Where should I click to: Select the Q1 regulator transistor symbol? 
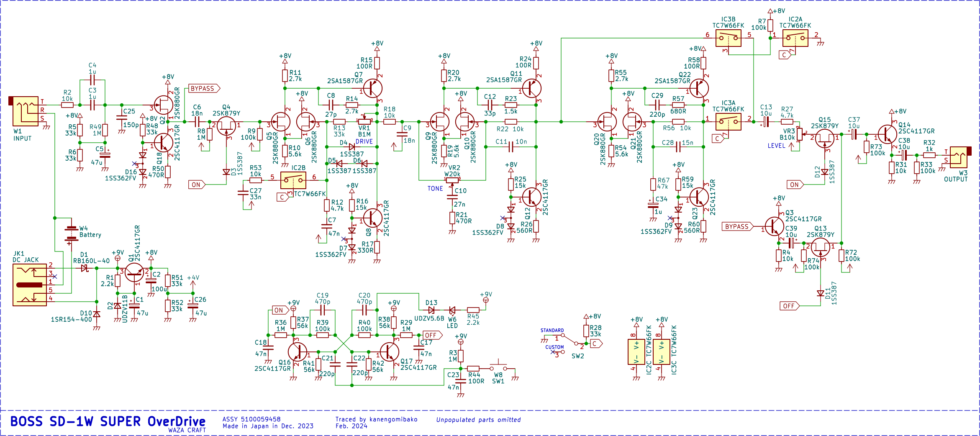point(134,272)
